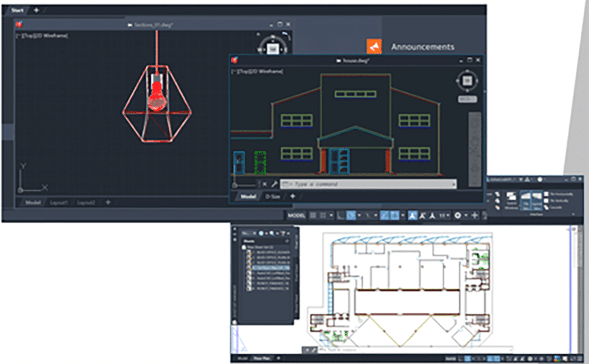Open the grid settings dropdown on status bar
The width and height of the screenshot is (589, 364).
pyautogui.click(x=330, y=215)
